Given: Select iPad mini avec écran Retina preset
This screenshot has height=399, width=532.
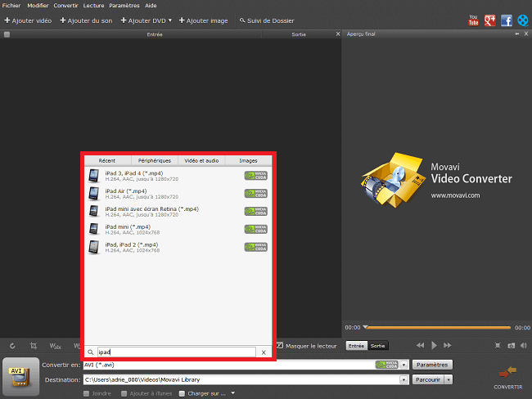Looking at the screenshot, I should 178,212.
